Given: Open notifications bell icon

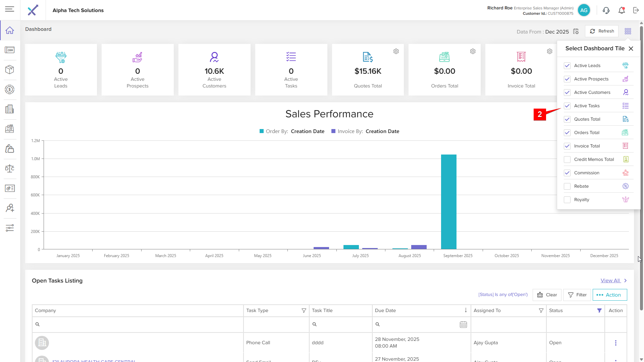Looking at the screenshot, I should point(622,10).
